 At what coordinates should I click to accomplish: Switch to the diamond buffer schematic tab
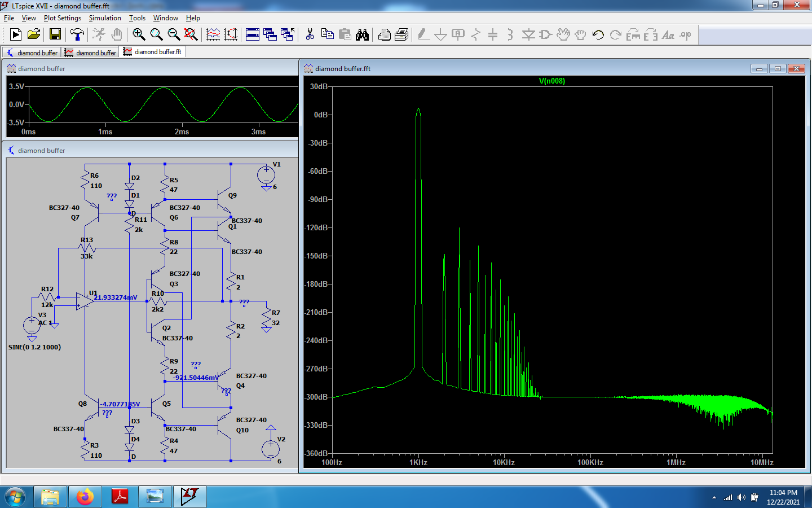point(32,52)
